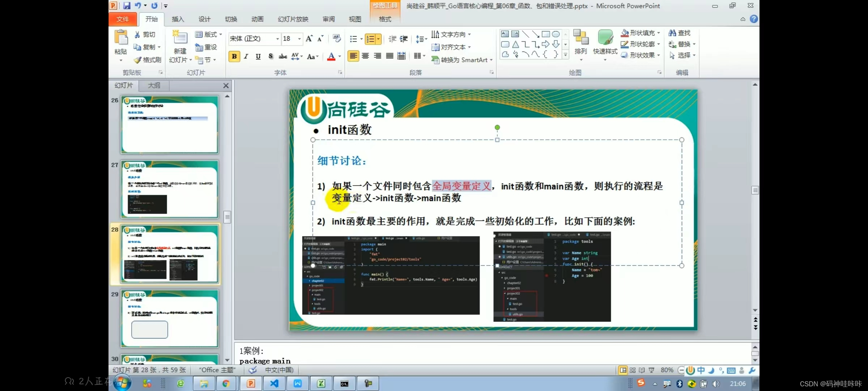This screenshot has width=868, height=391.
Task: Click the Shape Fill (形状填充) paint bucket
Action: [625, 33]
